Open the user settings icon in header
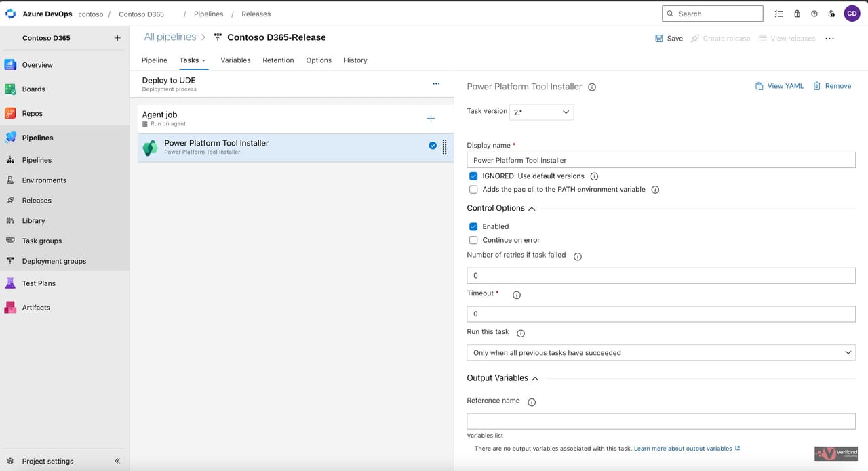Viewport: 868px width, 471px height. point(832,14)
